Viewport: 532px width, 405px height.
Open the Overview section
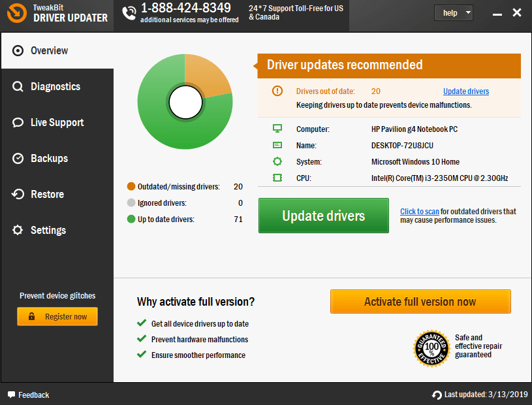click(57, 50)
